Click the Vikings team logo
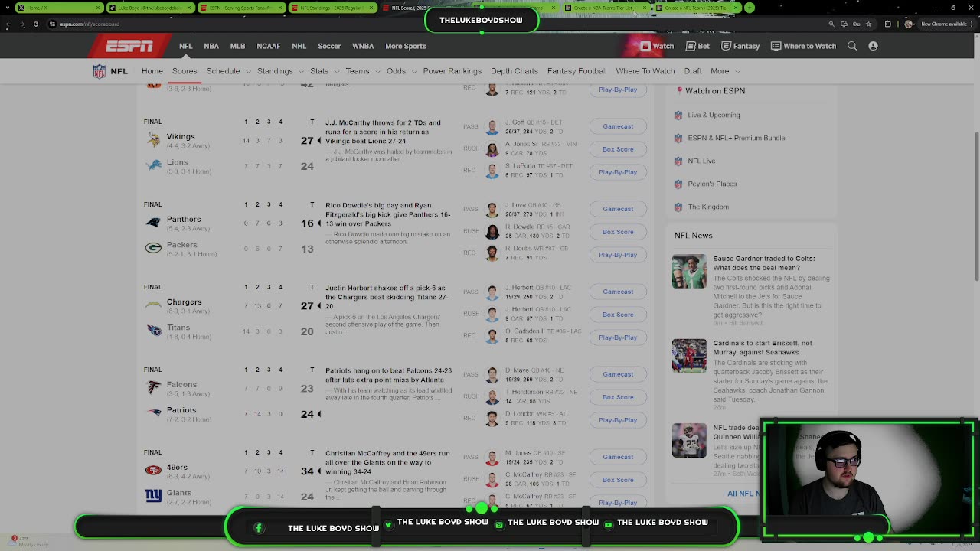The height and width of the screenshot is (551, 980). pos(154,139)
